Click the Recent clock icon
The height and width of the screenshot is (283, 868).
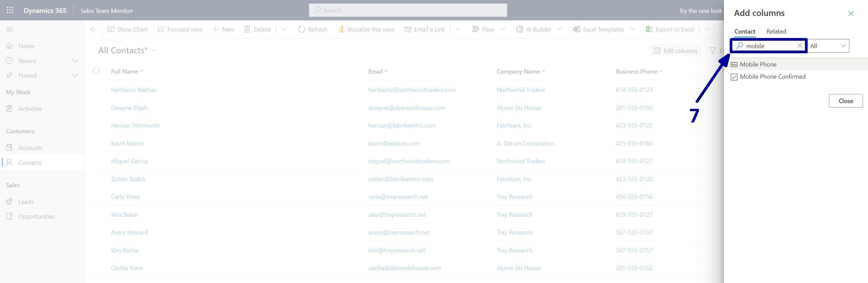9,61
